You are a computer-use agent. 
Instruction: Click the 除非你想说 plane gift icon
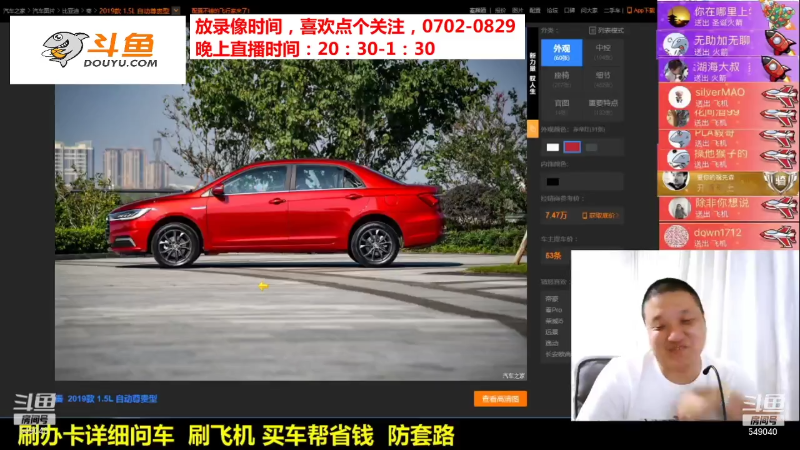click(779, 207)
